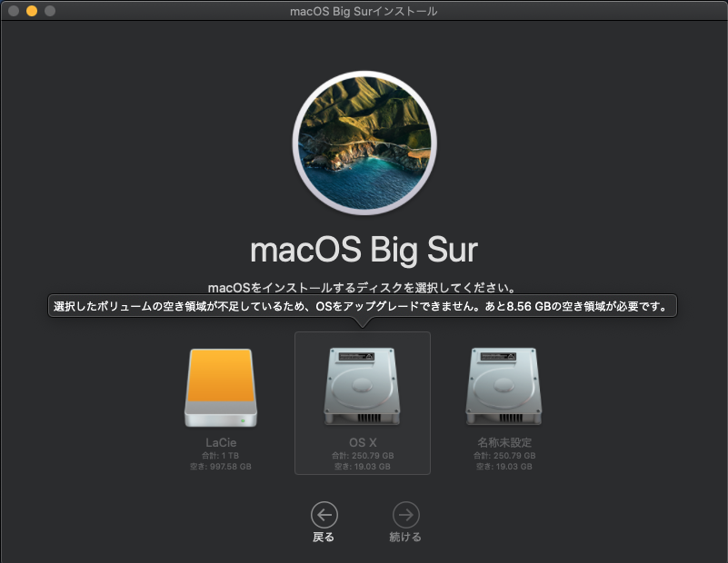Click the macOS Big Sur circular artwork
This screenshot has width=728, height=563.
coord(364,143)
